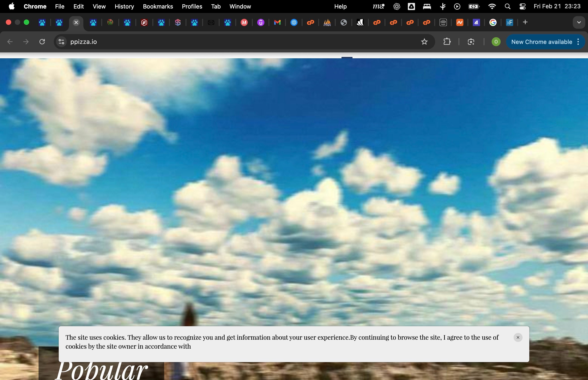This screenshot has width=588, height=380.
Task: Go forward to next page
Action: 26,42
